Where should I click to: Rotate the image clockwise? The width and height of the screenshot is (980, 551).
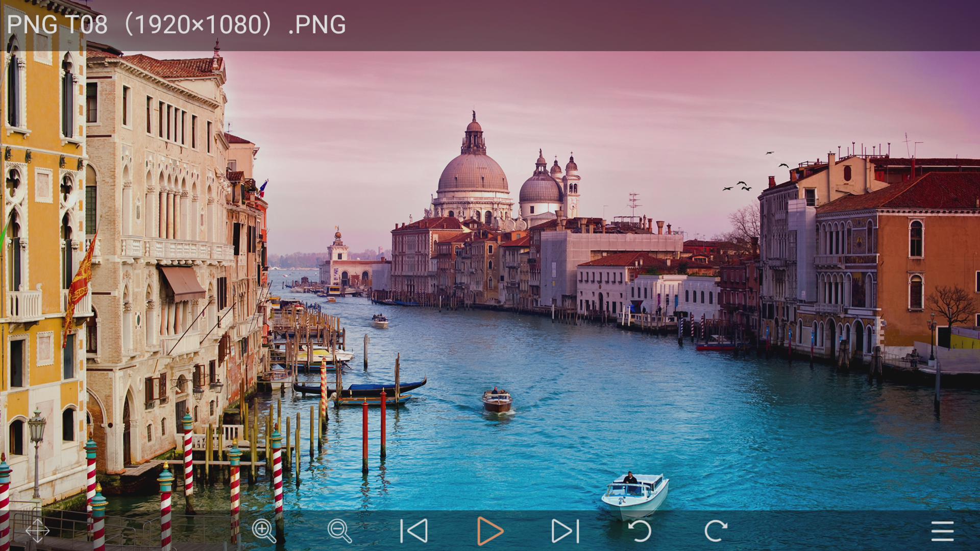(716, 531)
